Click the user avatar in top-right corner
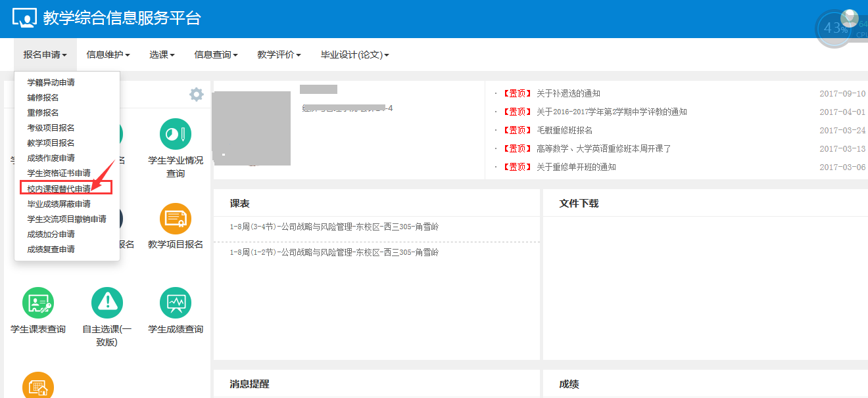868x398 pixels. click(850, 18)
